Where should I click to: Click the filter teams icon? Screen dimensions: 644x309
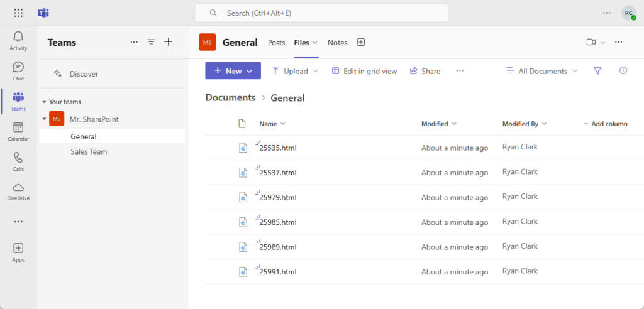coord(151,42)
